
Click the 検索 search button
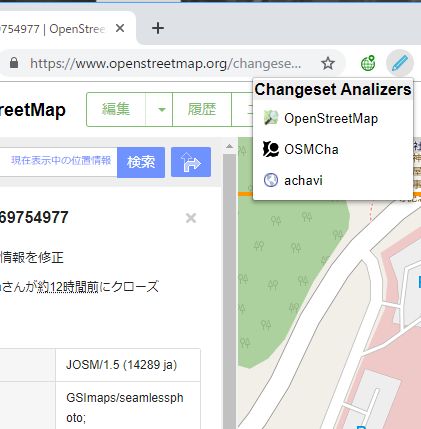141,162
